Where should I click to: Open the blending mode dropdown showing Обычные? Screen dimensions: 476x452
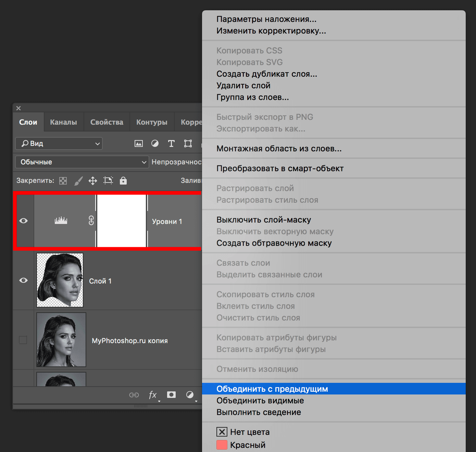[82, 162]
